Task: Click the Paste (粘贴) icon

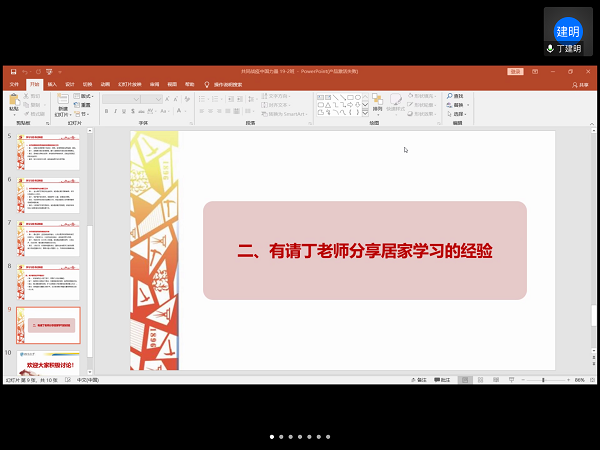Action: point(14,100)
